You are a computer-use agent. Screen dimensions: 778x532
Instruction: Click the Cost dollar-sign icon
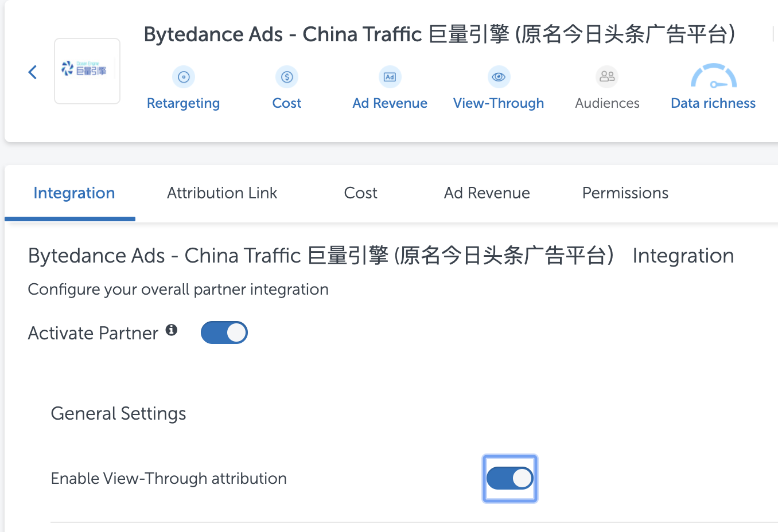(x=287, y=77)
